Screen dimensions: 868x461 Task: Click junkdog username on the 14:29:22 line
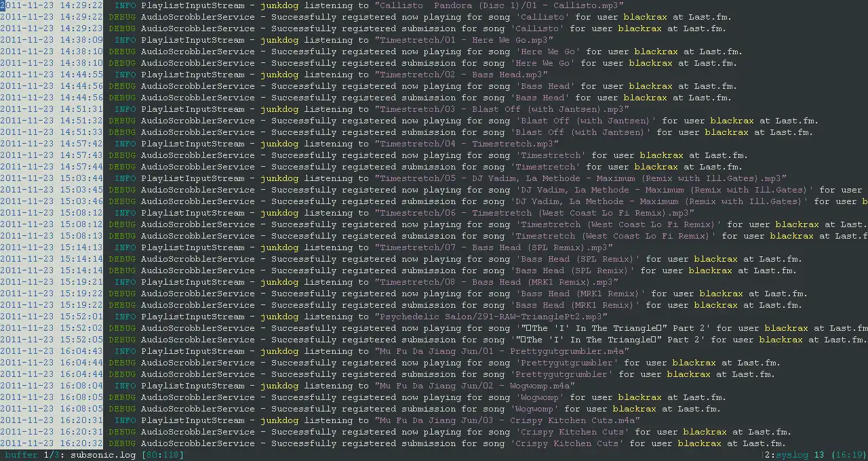click(279, 5)
